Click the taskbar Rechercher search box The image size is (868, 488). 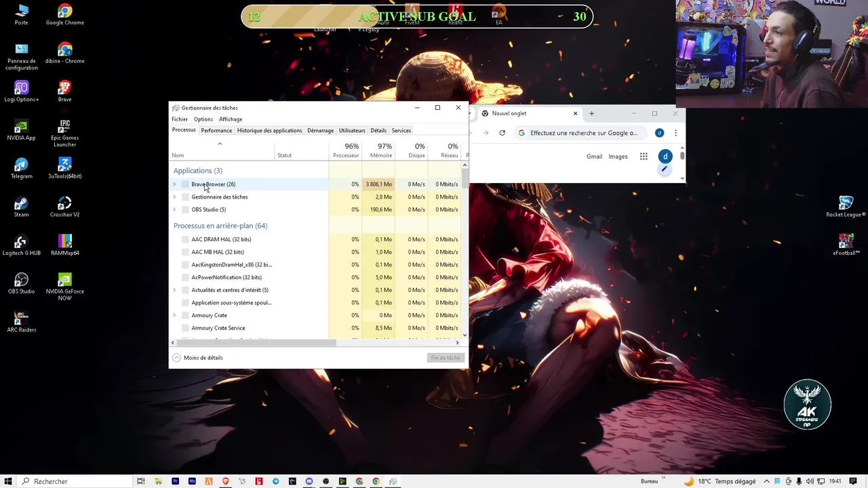tap(75, 481)
